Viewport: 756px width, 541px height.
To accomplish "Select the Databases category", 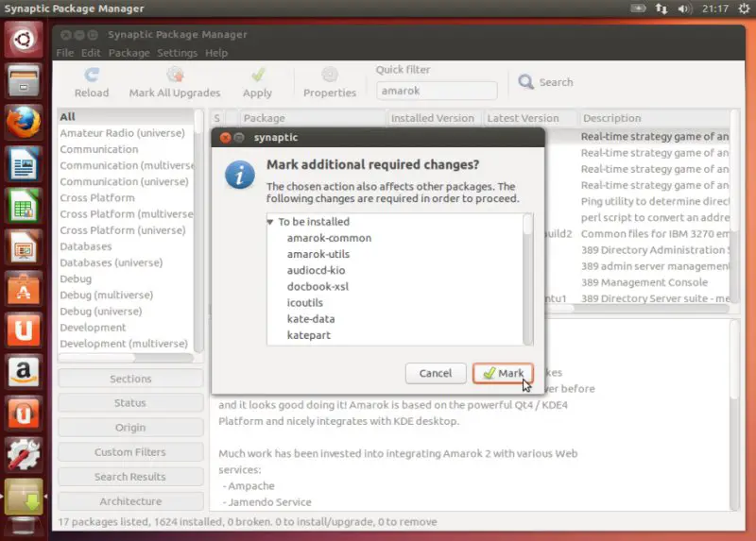I will point(126,246).
